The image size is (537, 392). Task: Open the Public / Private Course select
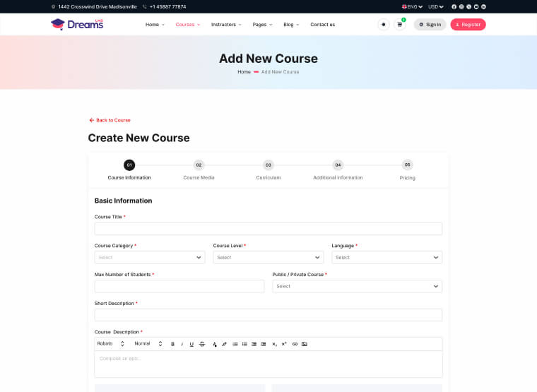coord(358,286)
